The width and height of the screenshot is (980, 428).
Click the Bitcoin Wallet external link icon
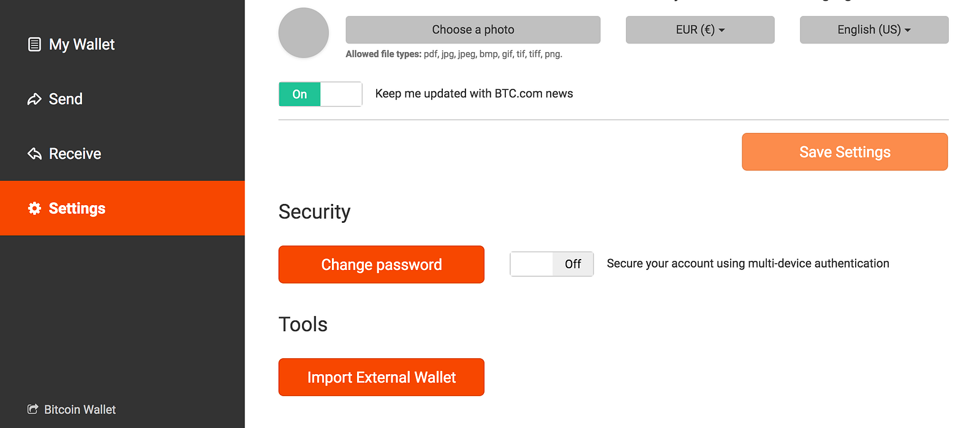(32, 409)
